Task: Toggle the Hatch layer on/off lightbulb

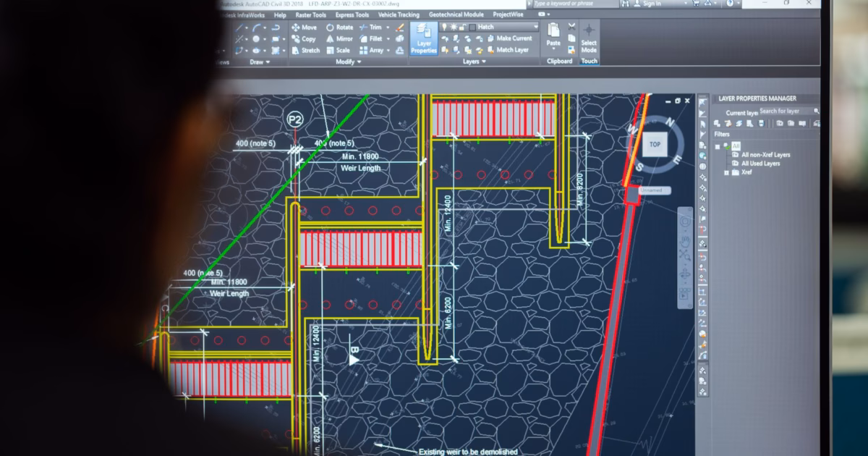Action: (444, 27)
